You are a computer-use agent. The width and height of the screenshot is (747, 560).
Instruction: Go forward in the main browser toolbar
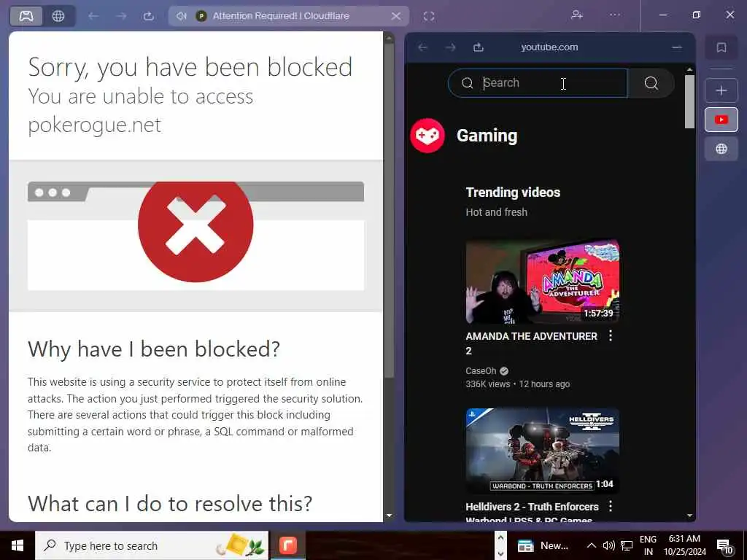121,16
